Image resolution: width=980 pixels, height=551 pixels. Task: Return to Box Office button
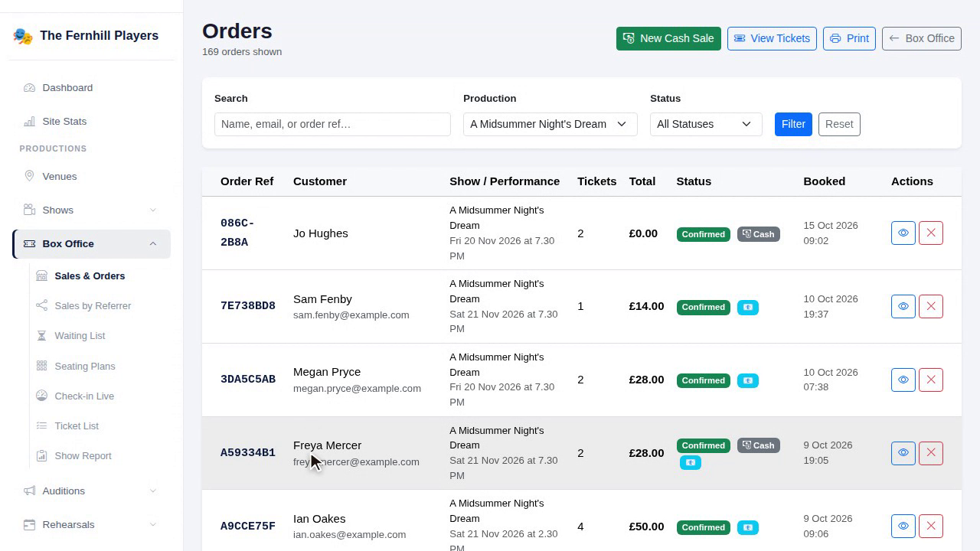coord(922,38)
